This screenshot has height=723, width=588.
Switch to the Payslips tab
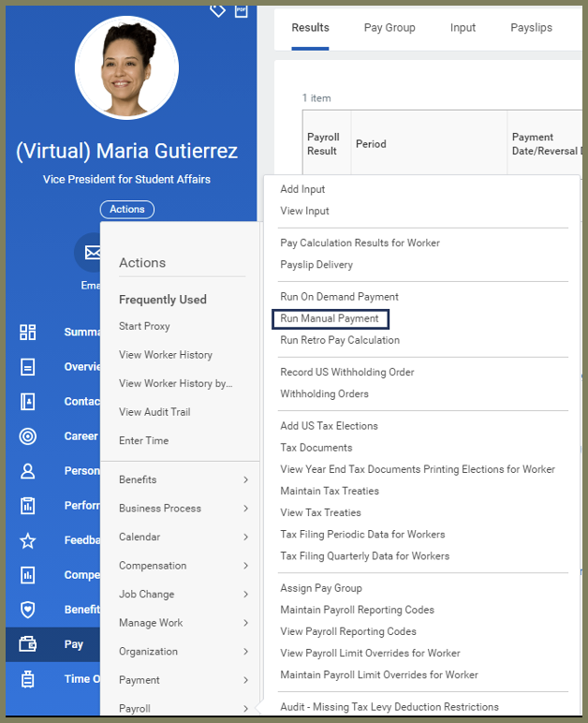point(530,28)
